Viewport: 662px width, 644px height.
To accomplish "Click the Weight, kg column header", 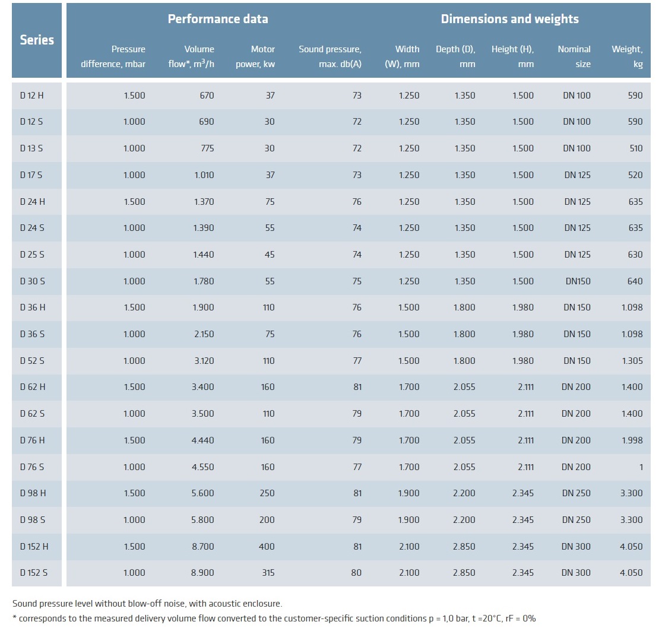I will 627,56.
